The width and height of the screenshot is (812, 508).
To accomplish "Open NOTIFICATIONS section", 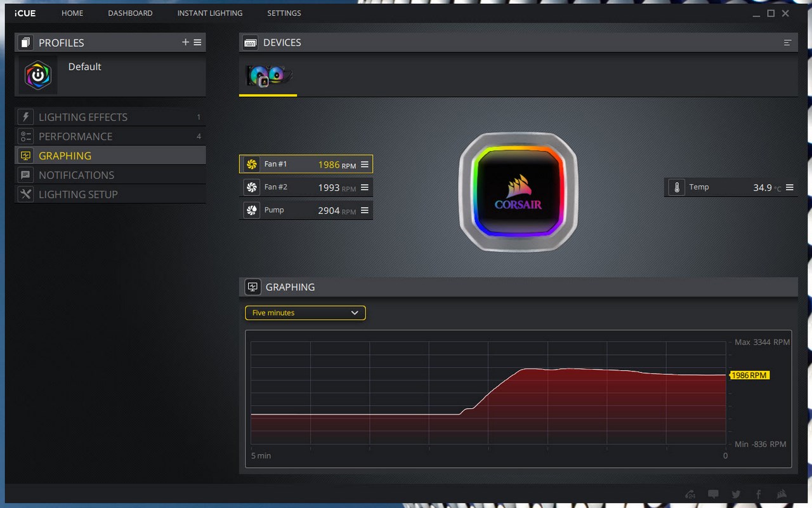I will click(x=110, y=175).
